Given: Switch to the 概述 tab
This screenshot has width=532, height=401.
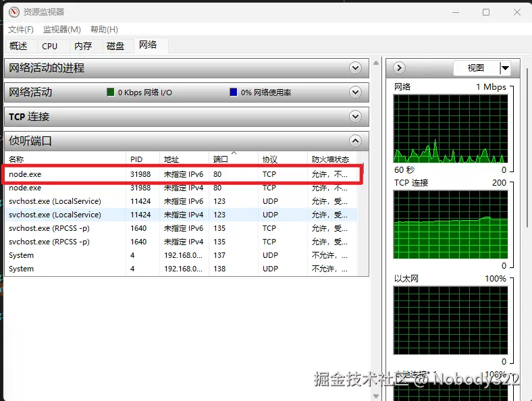Looking at the screenshot, I should click(x=18, y=46).
